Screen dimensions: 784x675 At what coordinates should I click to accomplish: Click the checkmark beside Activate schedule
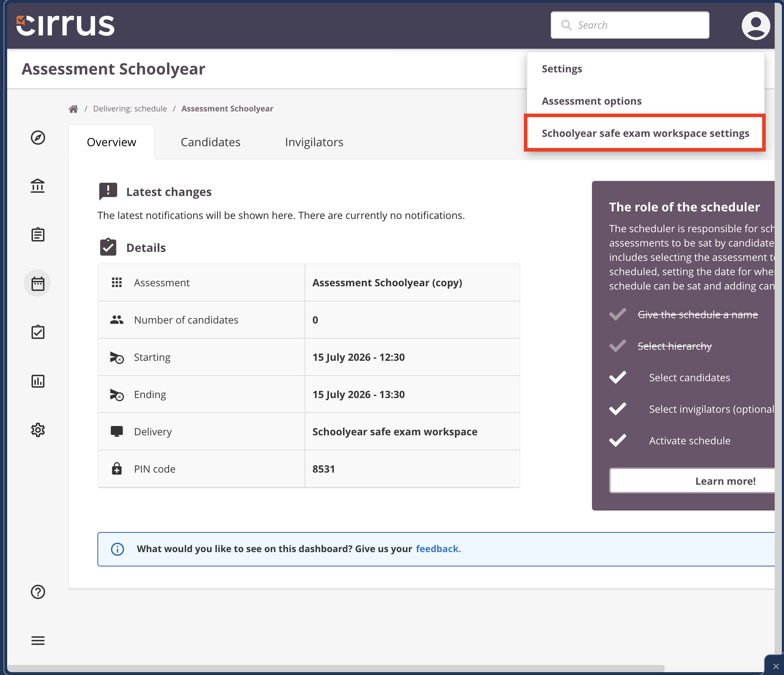[x=617, y=440]
